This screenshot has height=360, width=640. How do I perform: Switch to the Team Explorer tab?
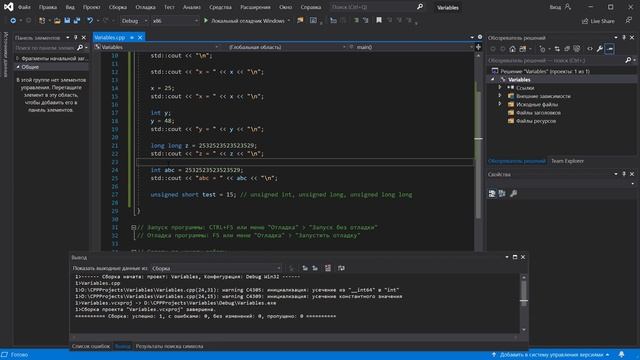coord(567,161)
